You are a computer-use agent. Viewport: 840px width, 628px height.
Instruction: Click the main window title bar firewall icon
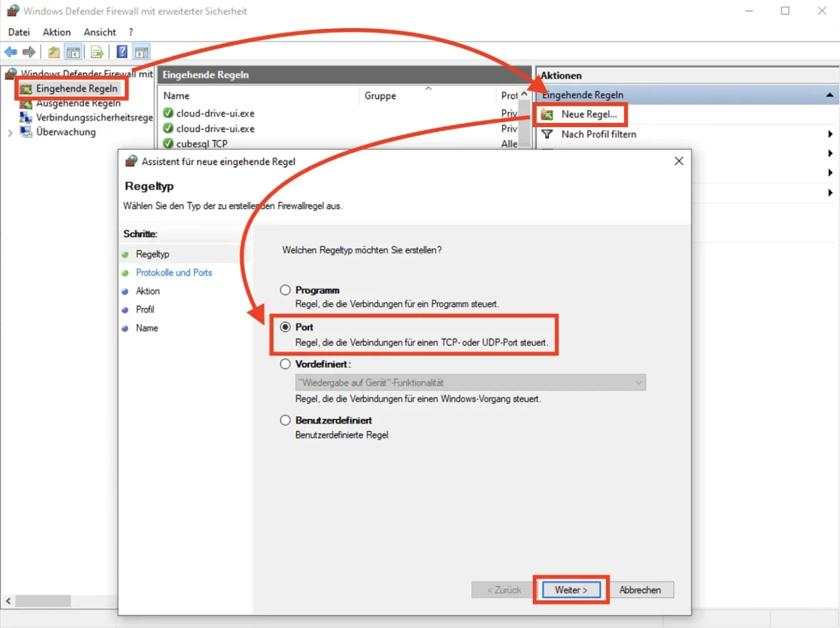[13, 11]
